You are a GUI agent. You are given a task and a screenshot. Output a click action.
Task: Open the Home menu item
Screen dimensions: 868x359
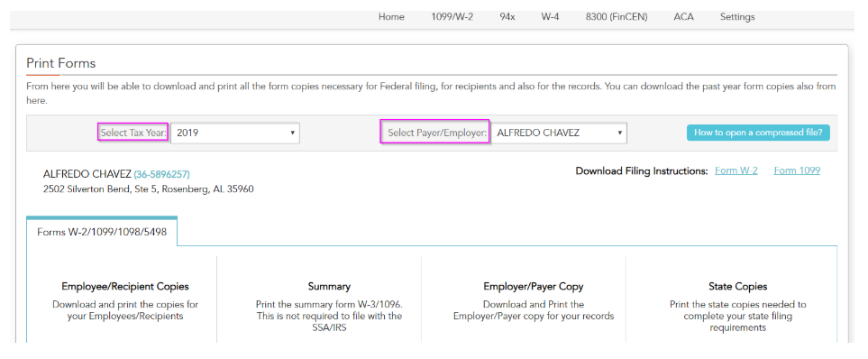pyautogui.click(x=391, y=17)
